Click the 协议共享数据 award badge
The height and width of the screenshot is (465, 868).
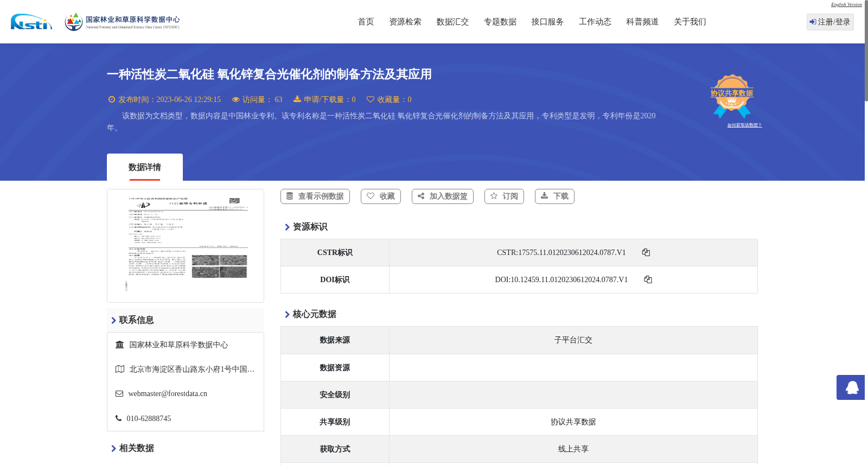tap(732, 96)
